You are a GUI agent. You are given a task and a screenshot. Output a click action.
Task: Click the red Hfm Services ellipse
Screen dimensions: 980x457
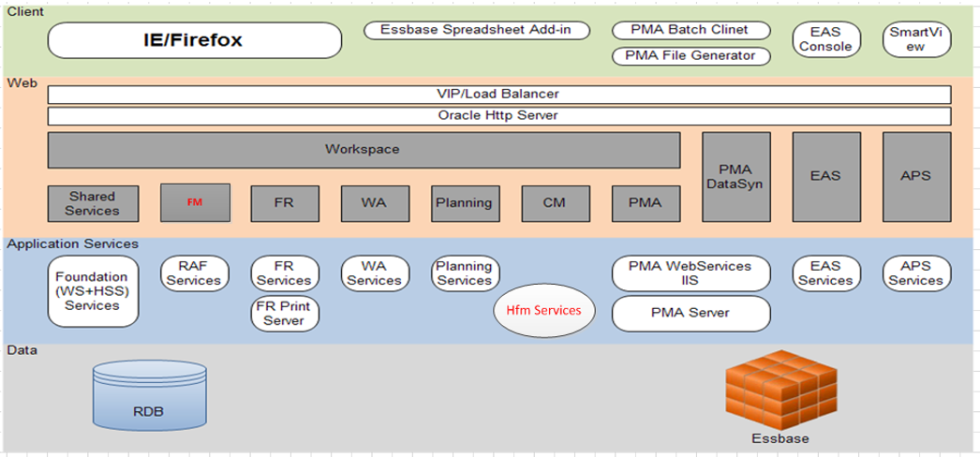click(543, 310)
